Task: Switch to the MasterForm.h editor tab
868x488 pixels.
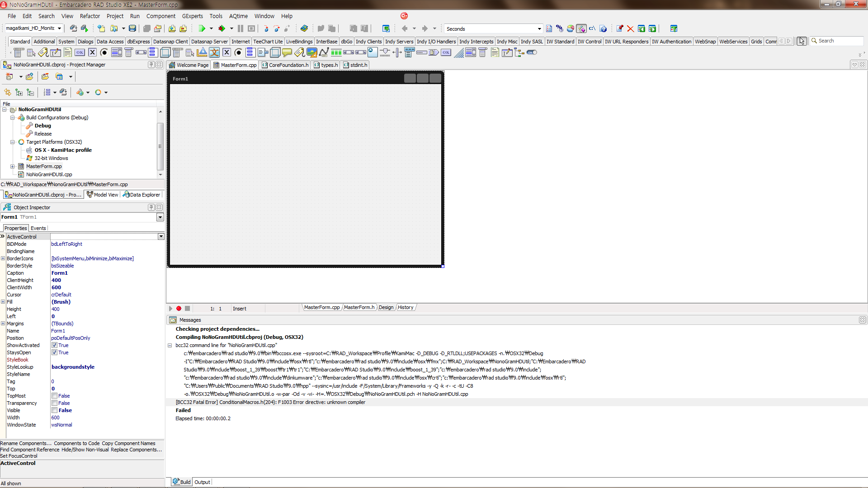Action: [x=359, y=307]
